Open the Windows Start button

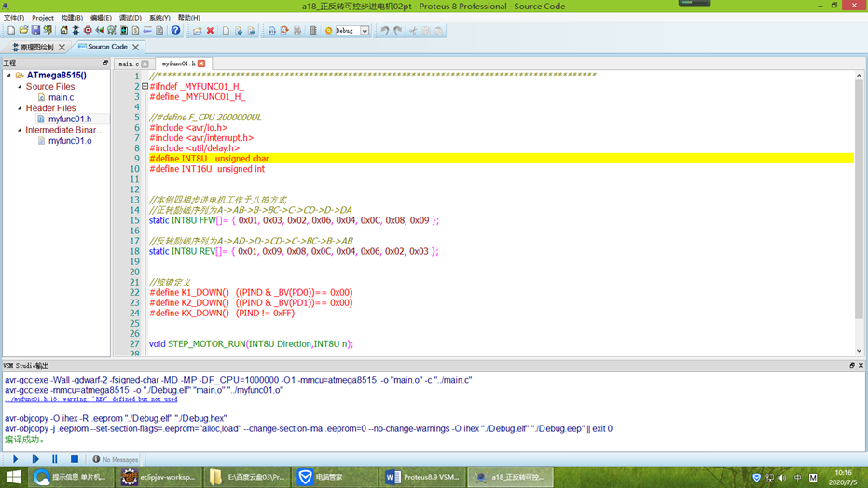(13, 477)
